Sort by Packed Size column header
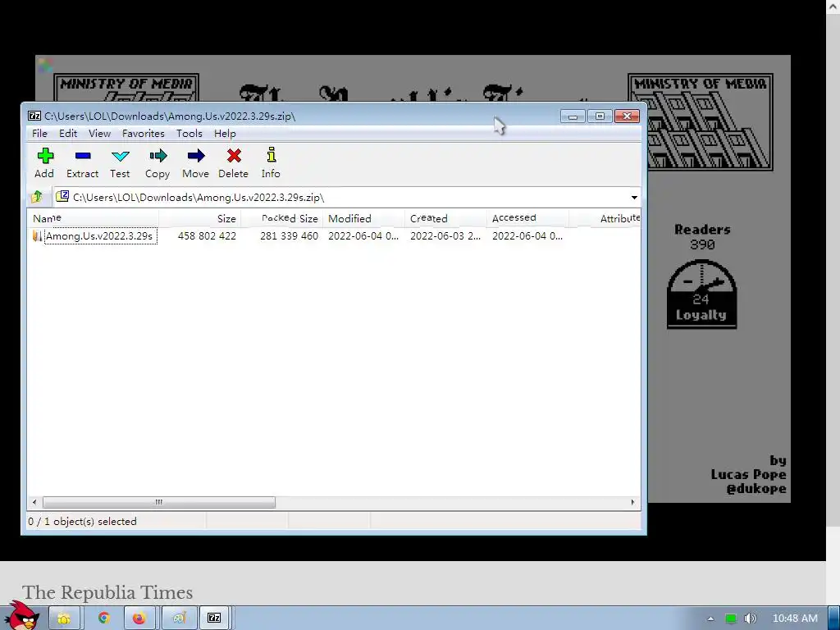Viewport: 840px width, 630px height. (282, 218)
